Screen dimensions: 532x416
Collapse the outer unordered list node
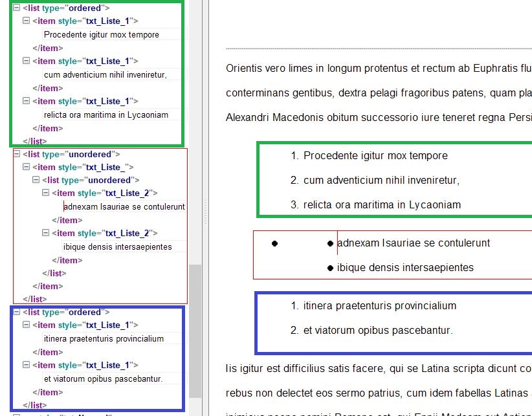coord(17,154)
